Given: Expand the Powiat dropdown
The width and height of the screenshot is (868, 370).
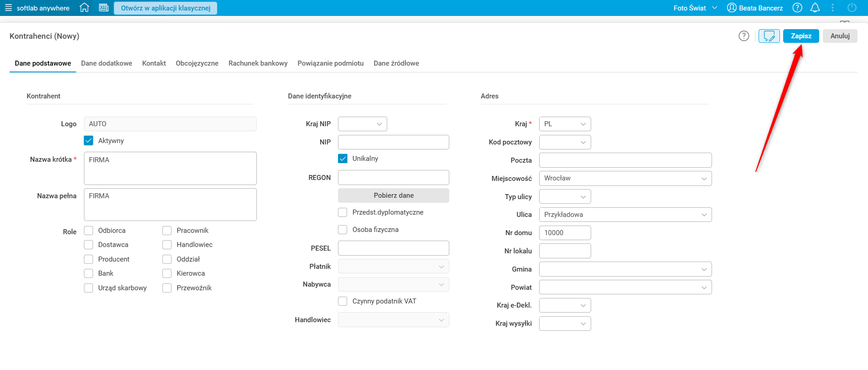Looking at the screenshot, I should 625,288.
